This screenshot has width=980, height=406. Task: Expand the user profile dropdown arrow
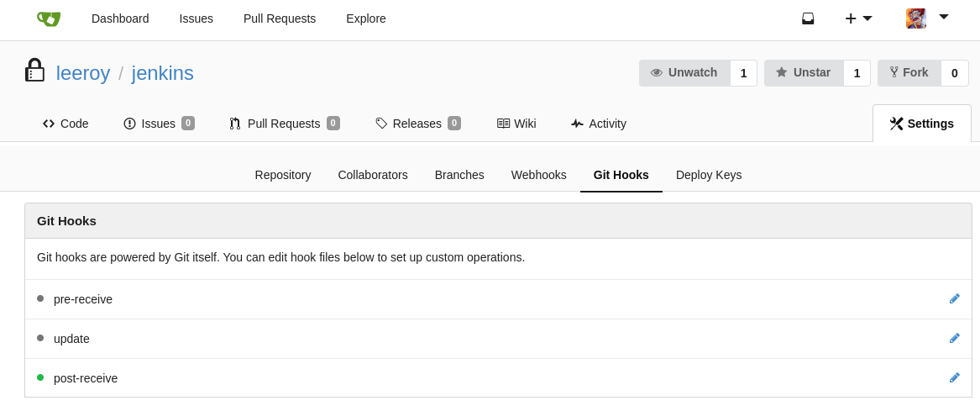pos(944,17)
